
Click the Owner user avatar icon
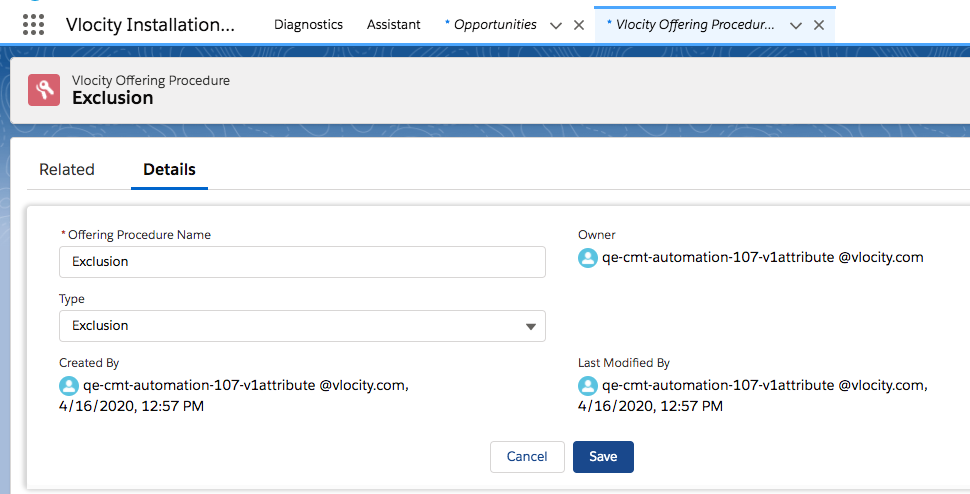588,258
